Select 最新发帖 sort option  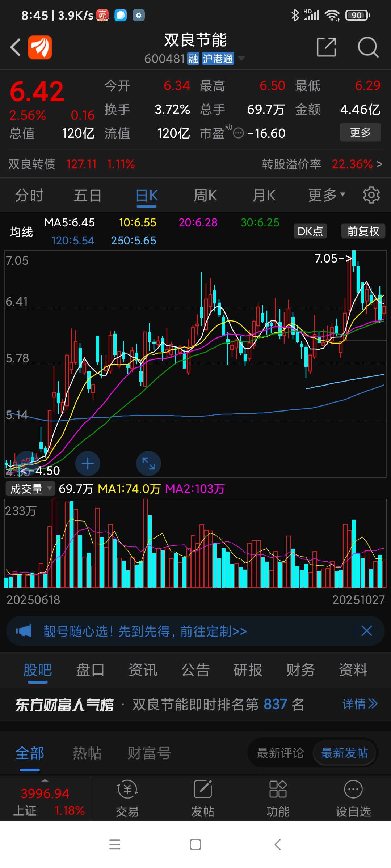[x=344, y=753]
